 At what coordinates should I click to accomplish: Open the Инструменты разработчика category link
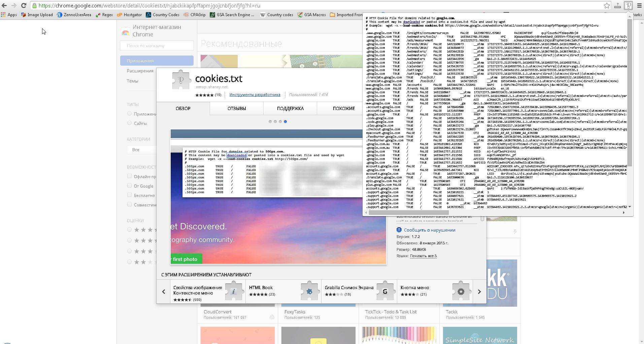tap(255, 95)
